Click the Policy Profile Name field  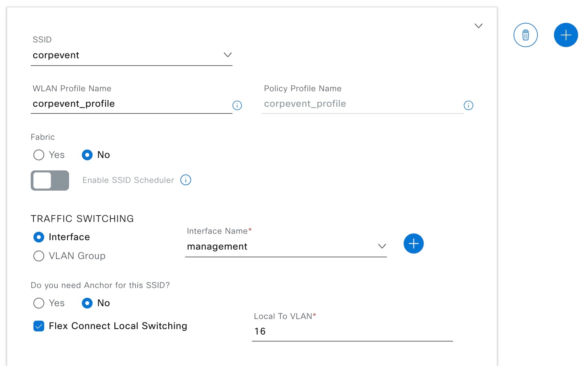pos(362,104)
